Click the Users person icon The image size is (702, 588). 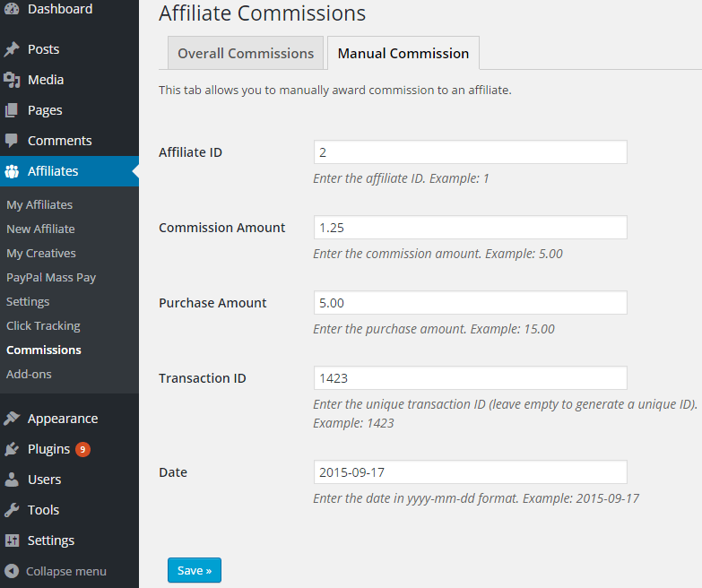(12, 480)
